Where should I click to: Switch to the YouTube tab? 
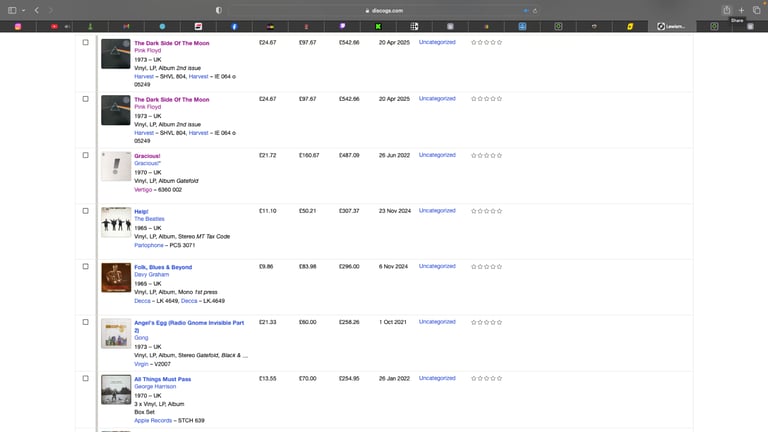[x=54, y=26]
